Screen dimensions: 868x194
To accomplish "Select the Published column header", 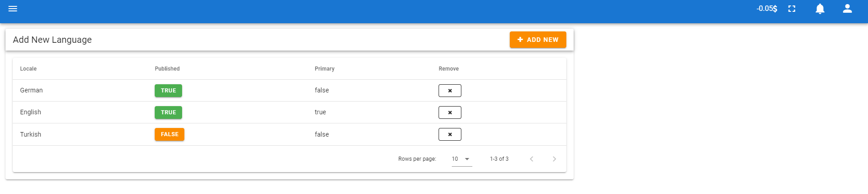I will 167,69.
